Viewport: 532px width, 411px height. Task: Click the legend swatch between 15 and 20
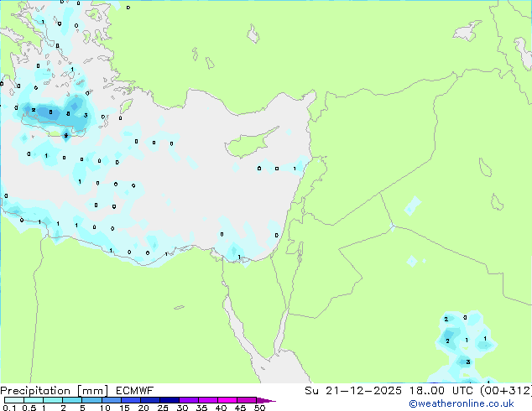[131, 400]
